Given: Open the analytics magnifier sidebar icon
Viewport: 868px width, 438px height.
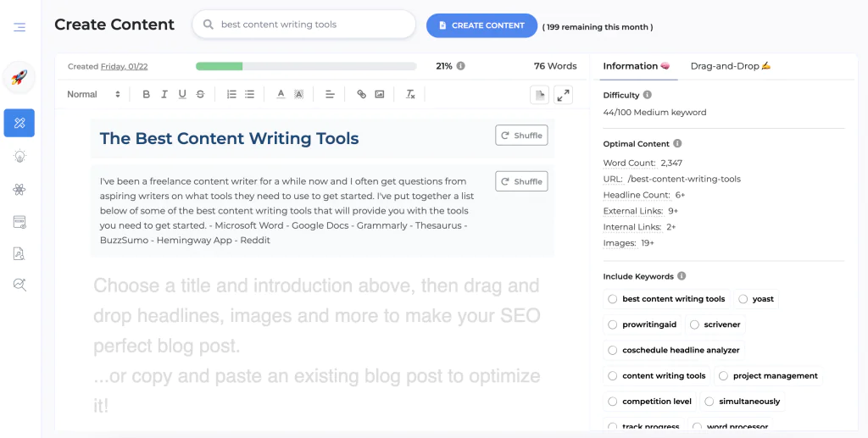Looking at the screenshot, I should coord(19,285).
